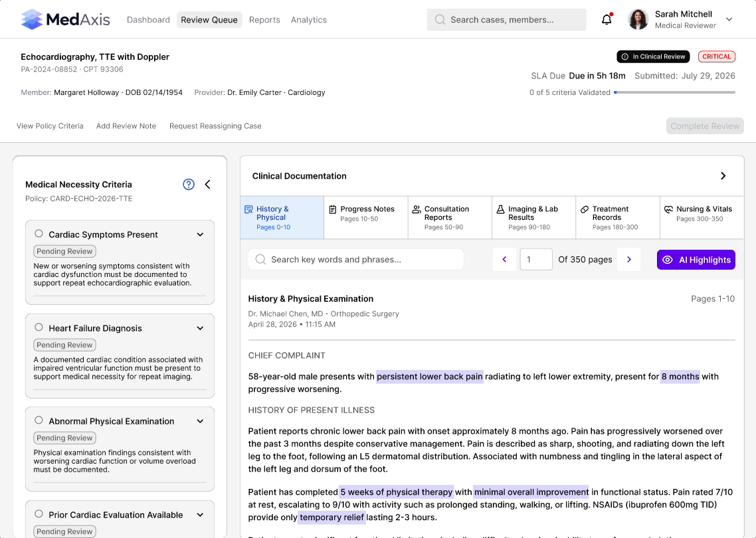
Task: Expand the Cardiac Symptoms Present criterion
Action: tap(200, 234)
